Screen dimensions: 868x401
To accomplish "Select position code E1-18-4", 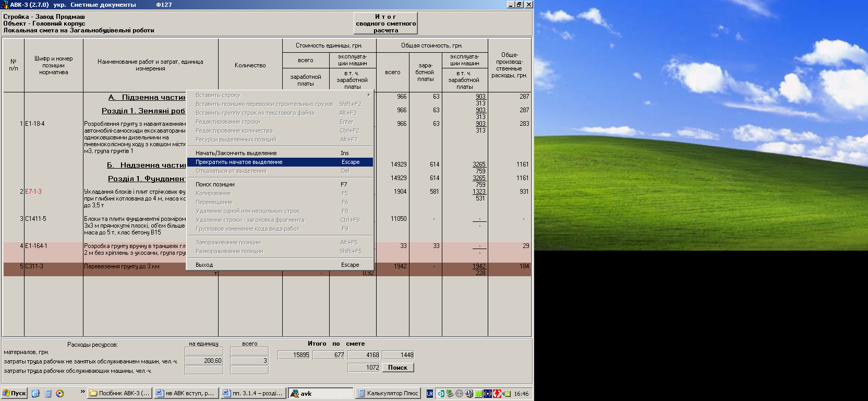I will [x=35, y=124].
